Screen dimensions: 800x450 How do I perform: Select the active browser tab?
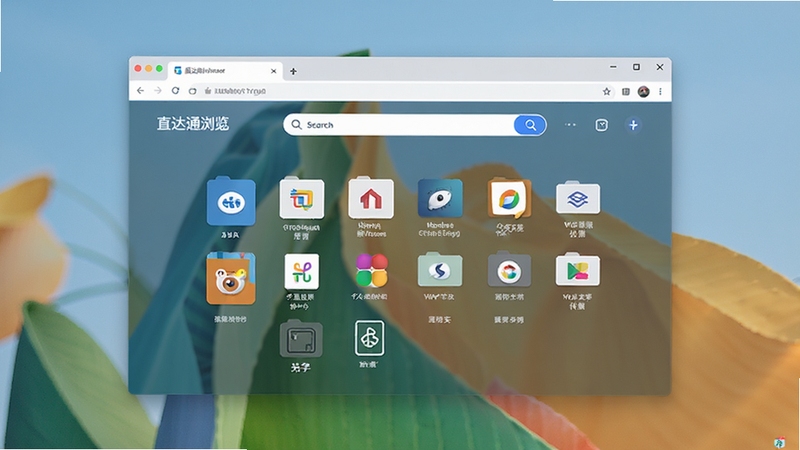coord(225,70)
